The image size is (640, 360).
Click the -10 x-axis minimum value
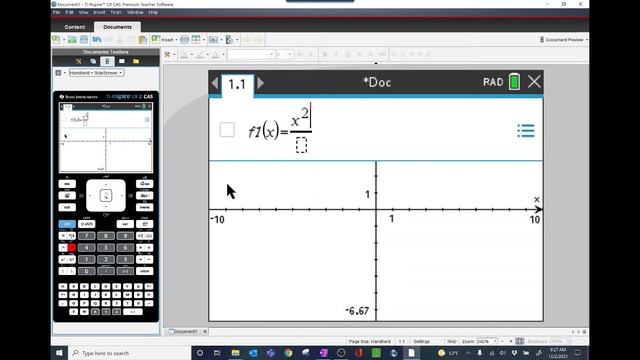[x=218, y=220]
